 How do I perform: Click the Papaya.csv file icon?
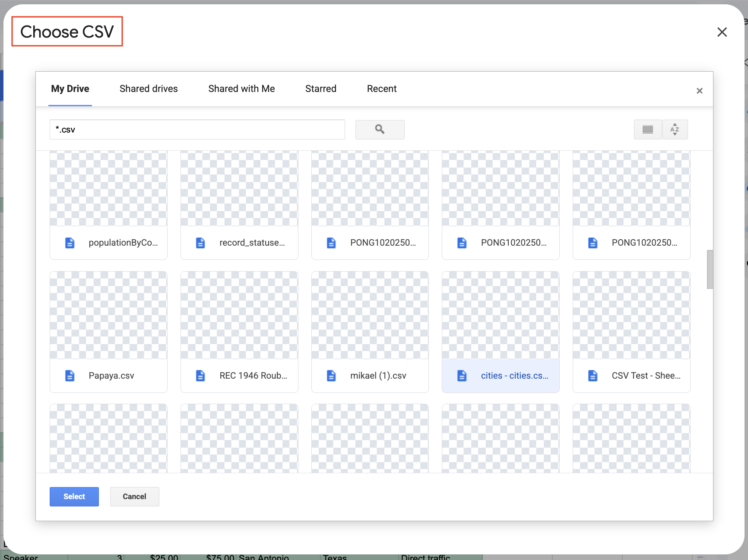coord(70,376)
